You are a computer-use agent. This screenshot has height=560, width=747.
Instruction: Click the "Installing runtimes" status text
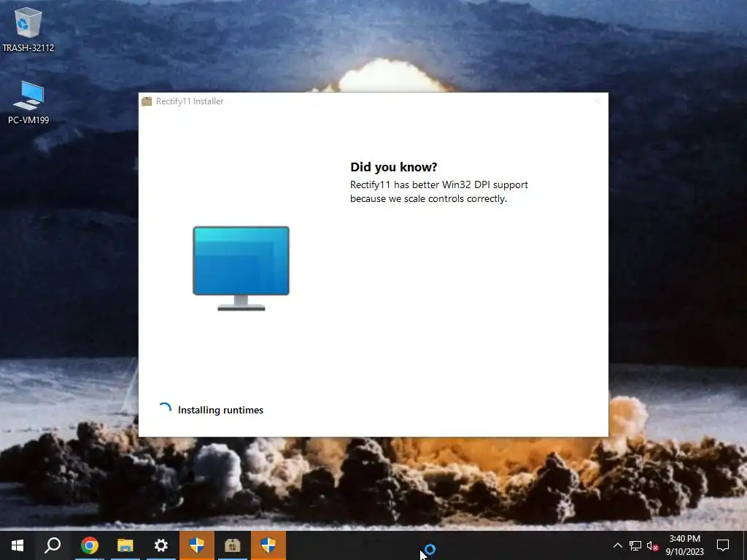[220, 410]
